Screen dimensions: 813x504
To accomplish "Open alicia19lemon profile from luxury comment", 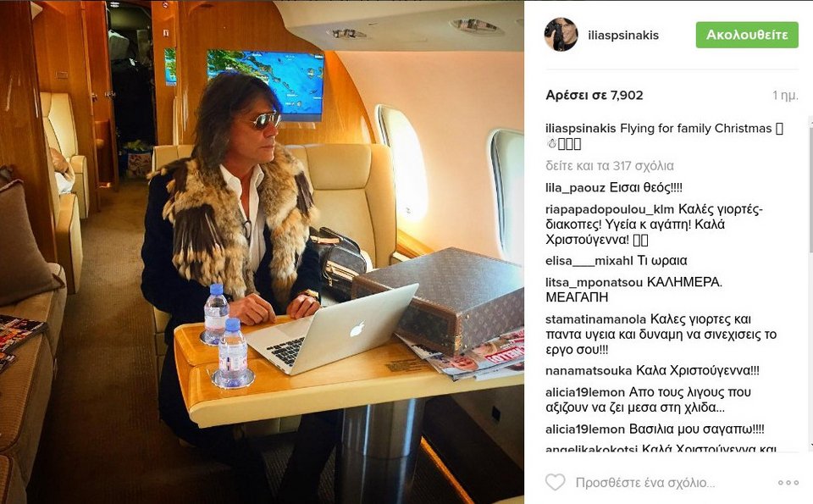I will [x=585, y=392].
